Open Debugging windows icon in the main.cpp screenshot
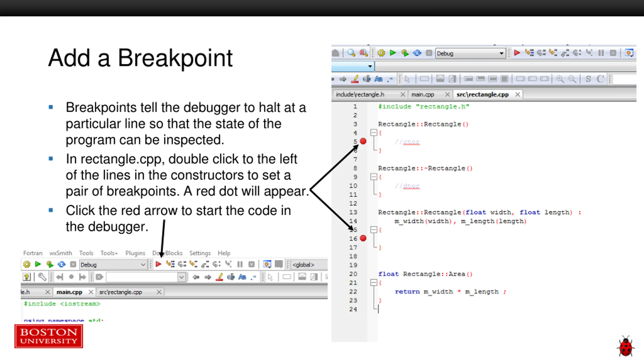 tap(267, 264)
